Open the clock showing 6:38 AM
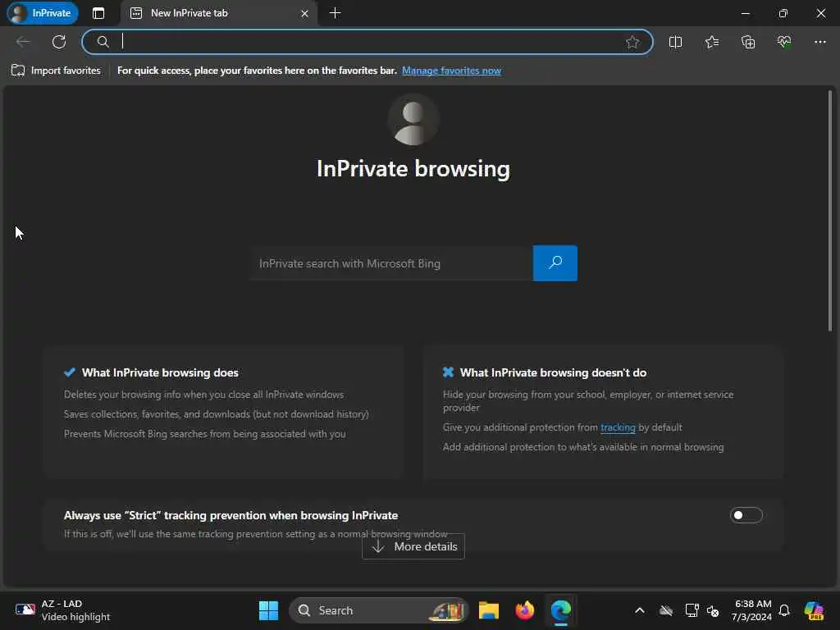 tap(752, 610)
